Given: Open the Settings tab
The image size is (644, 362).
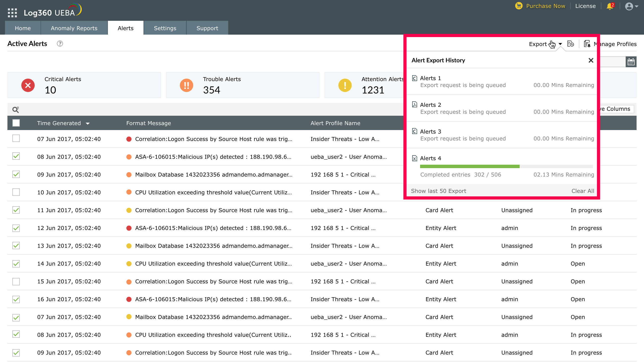Looking at the screenshot, I should click(165, 28).
